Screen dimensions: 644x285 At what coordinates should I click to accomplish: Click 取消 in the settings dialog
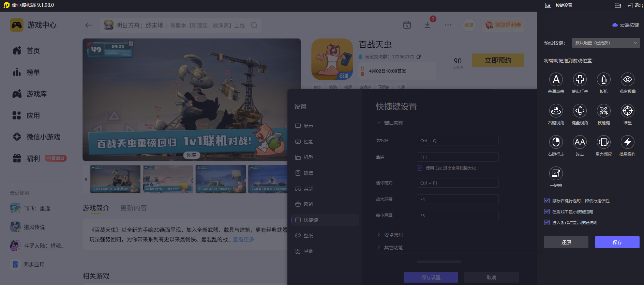[492, 277]
